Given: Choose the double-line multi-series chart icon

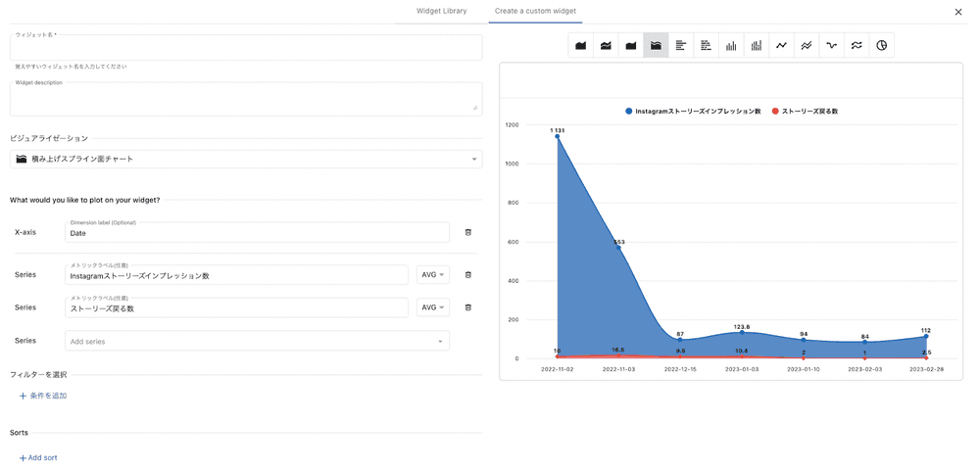Looking at the screenshot, I should (x=807, y=45).
